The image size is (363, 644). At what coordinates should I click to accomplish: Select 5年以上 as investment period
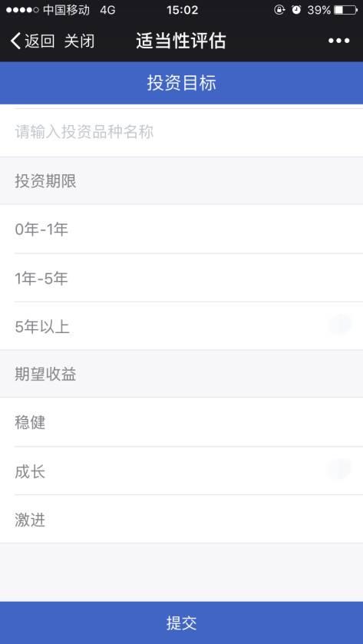pyautogui.click(x=181, y=326)
